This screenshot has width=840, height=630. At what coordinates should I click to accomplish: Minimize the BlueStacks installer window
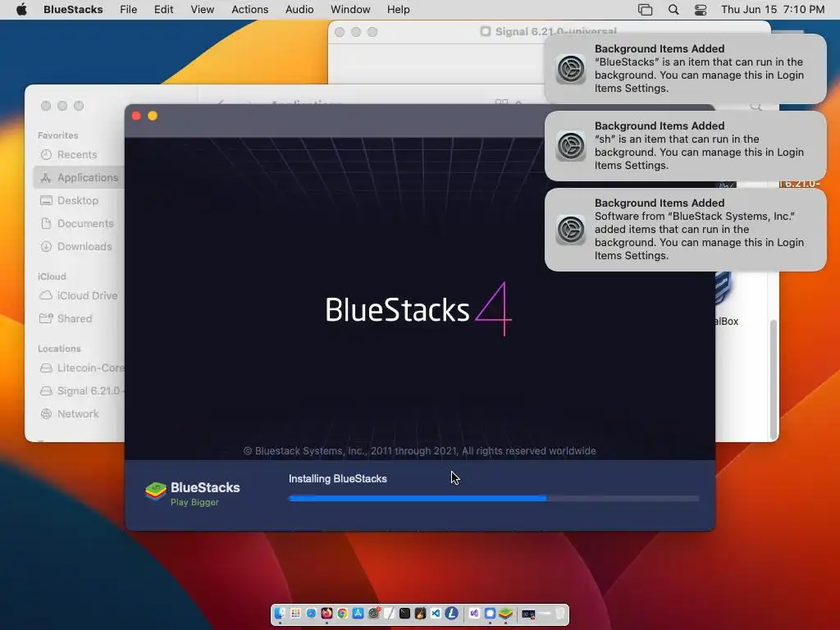(x=153, y=116)
